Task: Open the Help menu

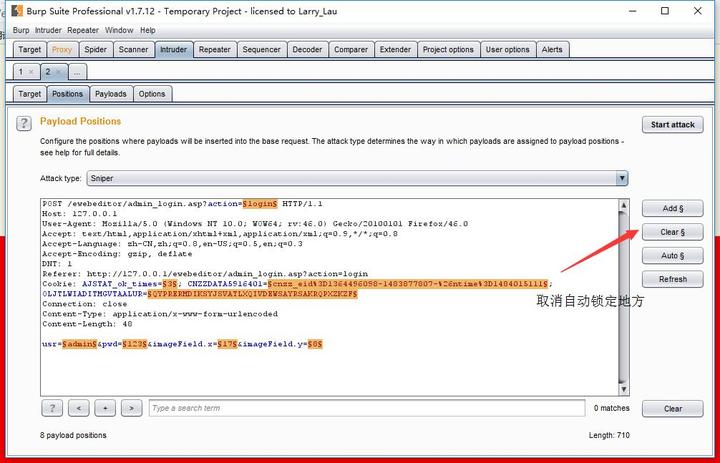Action: tap(148, 30)
